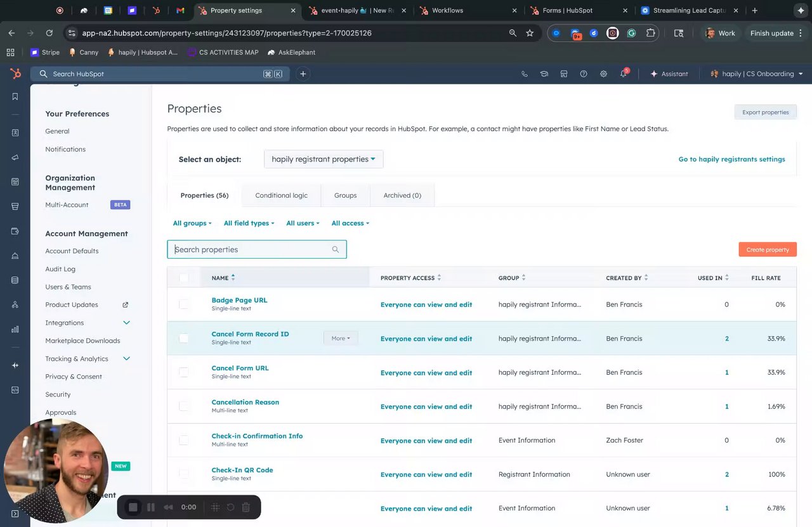812x527 pixels.
Task: Open the settings gear icon
Action: 603,74
